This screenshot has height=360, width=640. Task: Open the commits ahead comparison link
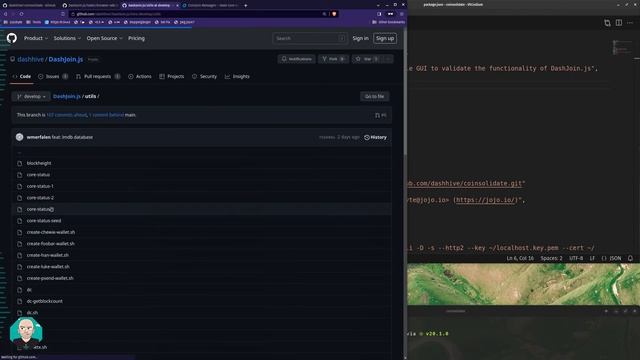(x=67, y=115)
